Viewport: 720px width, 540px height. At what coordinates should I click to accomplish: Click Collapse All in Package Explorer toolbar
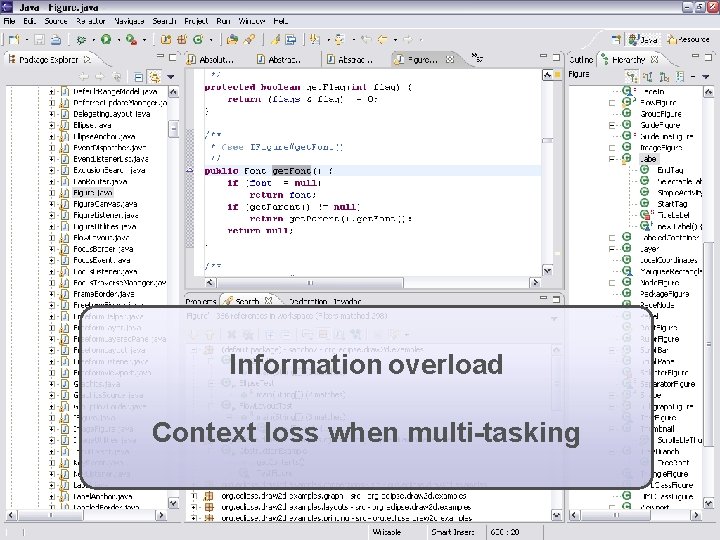point(138,77)
